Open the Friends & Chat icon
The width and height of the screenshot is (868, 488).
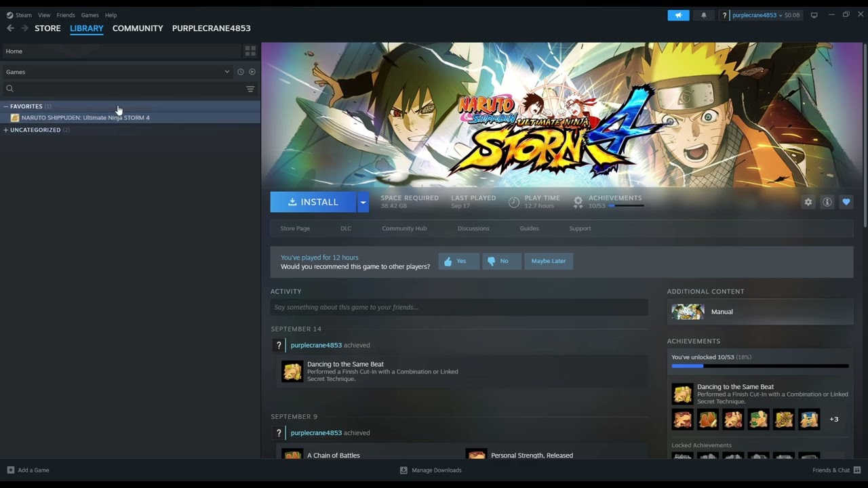click(x=857, y=470)
